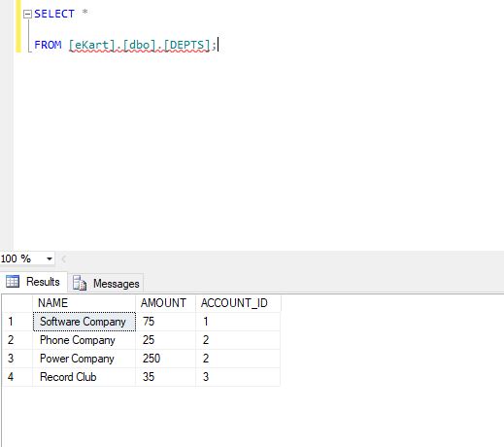Click ACCOUNT_ID cell of Phone Company

pyautogui.click(x=238, y=340)
